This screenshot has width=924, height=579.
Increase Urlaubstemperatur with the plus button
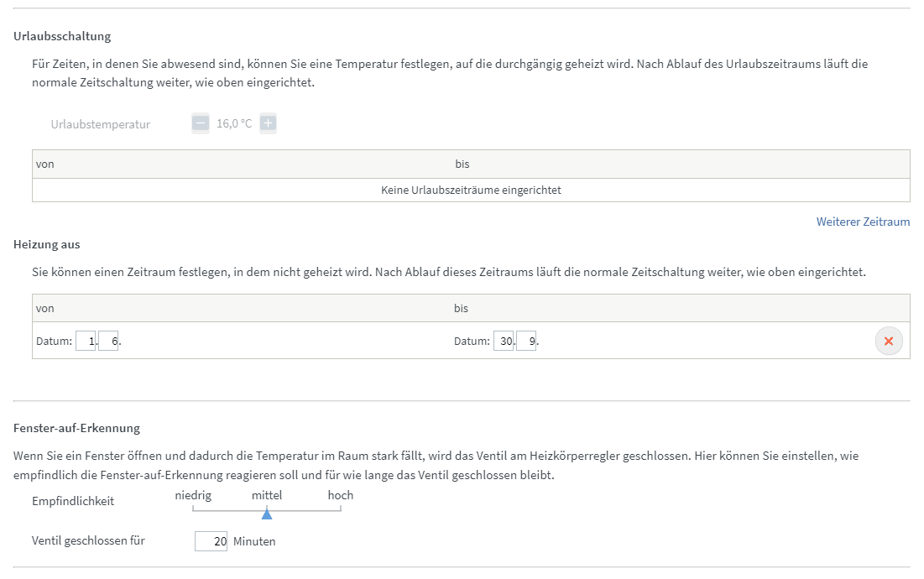coord(268,124)
